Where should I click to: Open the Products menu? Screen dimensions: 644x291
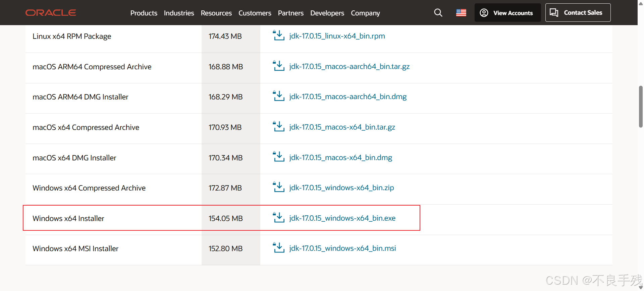coord(144,13)
